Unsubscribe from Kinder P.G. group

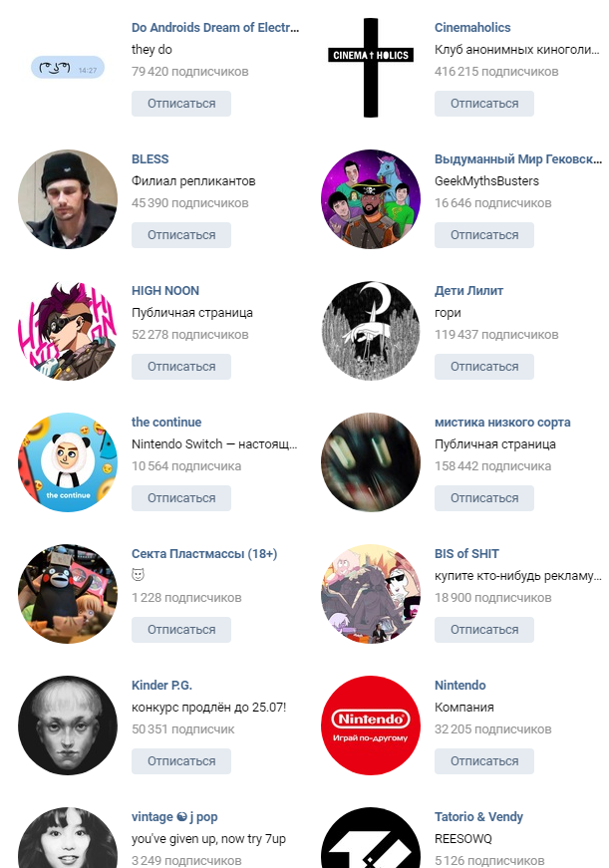click(181, 761)
